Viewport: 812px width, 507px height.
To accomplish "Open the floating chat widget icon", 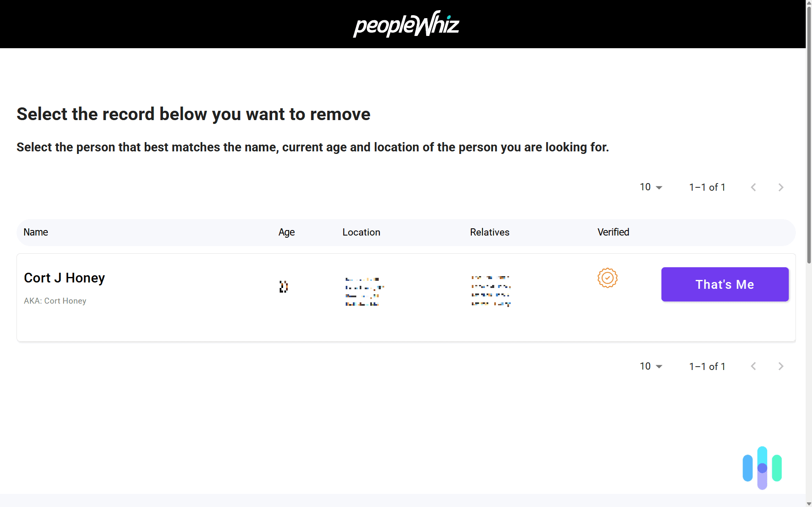I will tap(762, 468).
